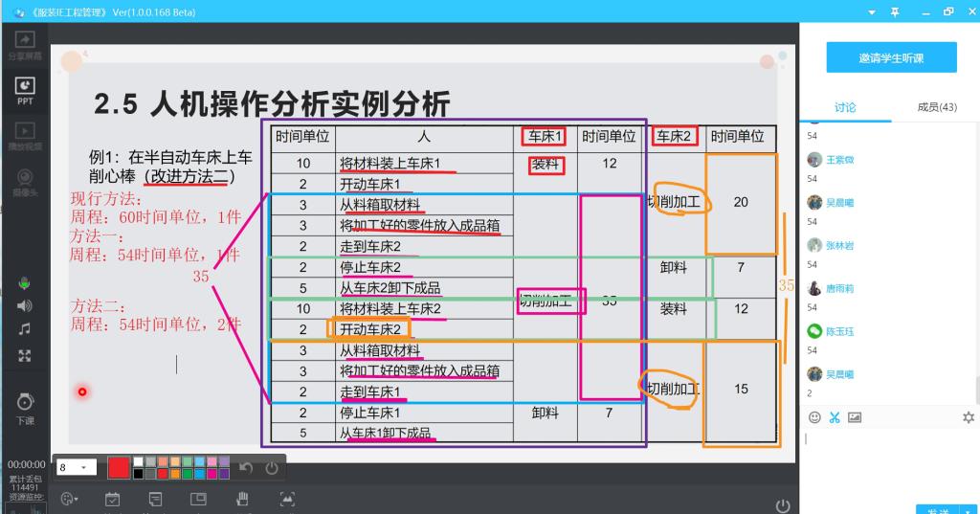
Task: Click the scissors screenshot icon in chat
Action: click(x=835, y=417)
